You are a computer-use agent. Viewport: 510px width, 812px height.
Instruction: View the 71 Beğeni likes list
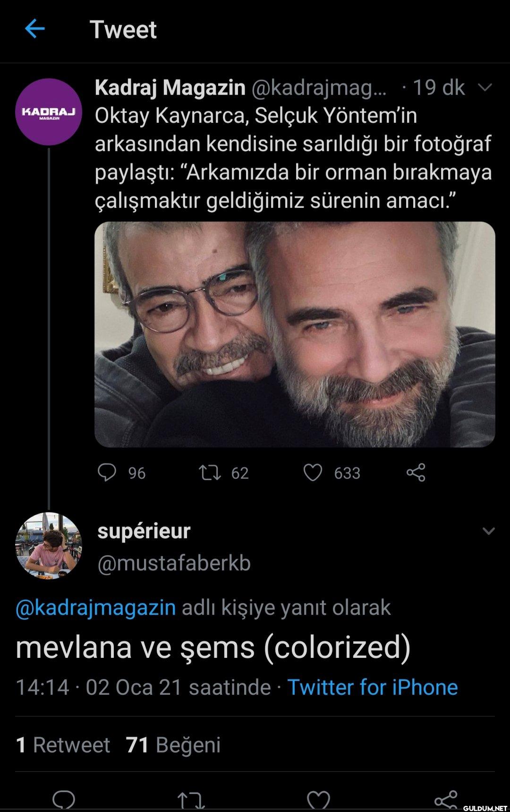[x=173, y=745]
